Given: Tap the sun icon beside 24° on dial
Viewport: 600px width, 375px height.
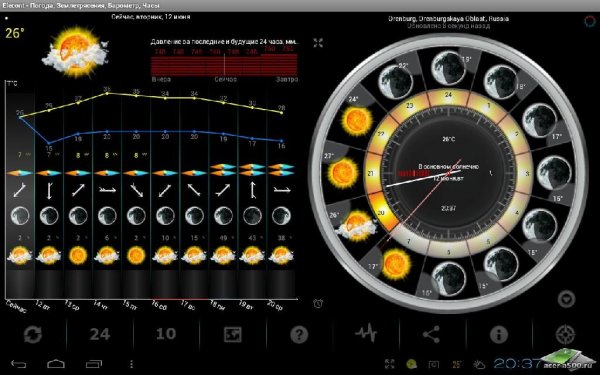Looking at the screenshot, I should click(357, 121).
